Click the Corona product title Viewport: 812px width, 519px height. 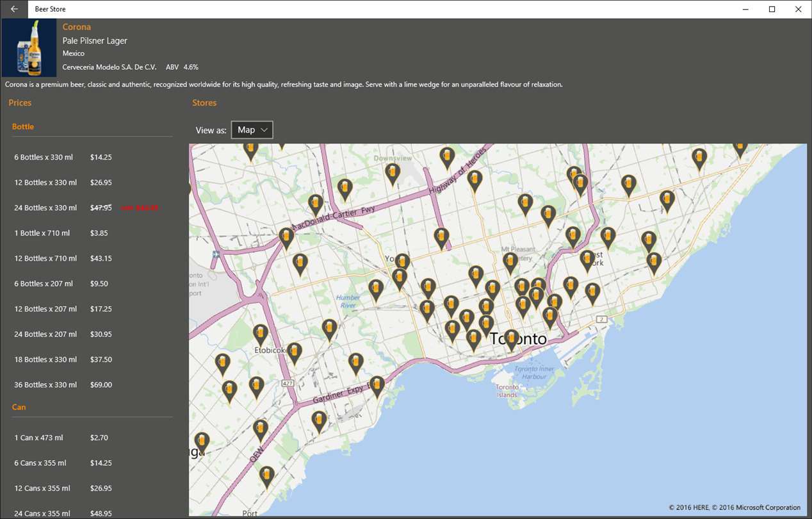pos(77,27)
